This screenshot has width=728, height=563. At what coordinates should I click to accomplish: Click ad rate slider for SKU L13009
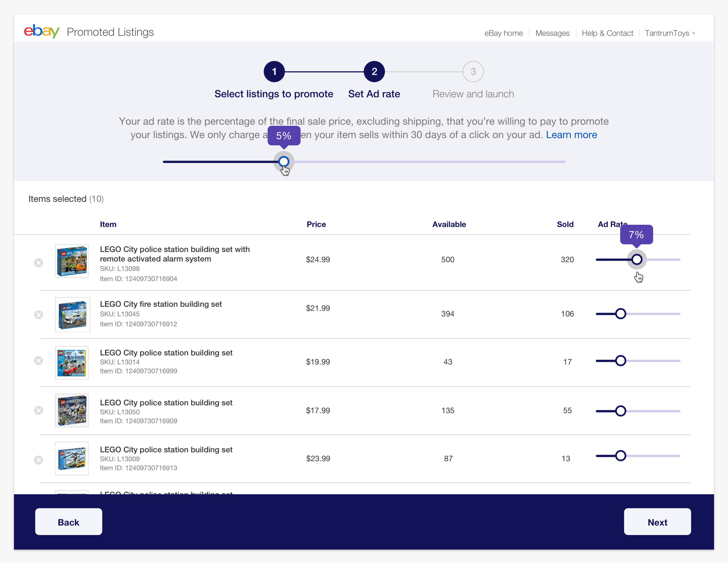(620, 455)
